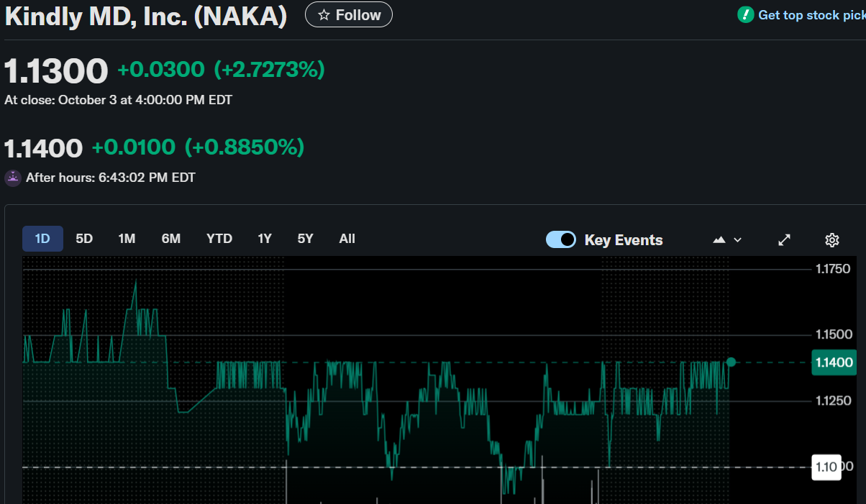The width and height of the screenshot is (866, 504).
Task: Toggle the Key Events switch off
Action: pos(561,239)
